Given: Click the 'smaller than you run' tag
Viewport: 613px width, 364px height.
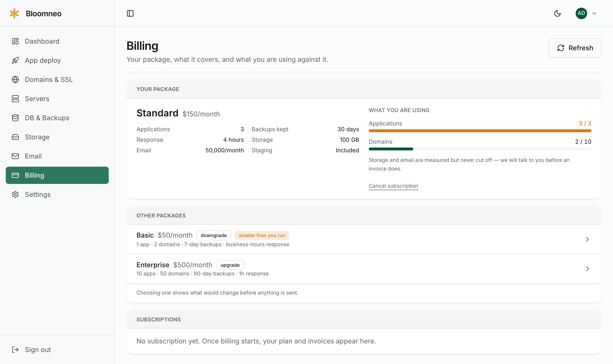Looking at the screenshot, I should 262,235.
